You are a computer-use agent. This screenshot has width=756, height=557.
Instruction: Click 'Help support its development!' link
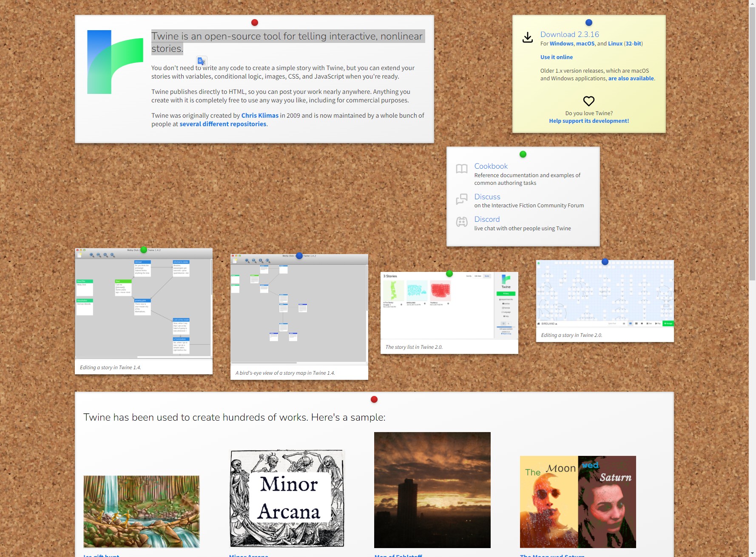click(588, 121)
